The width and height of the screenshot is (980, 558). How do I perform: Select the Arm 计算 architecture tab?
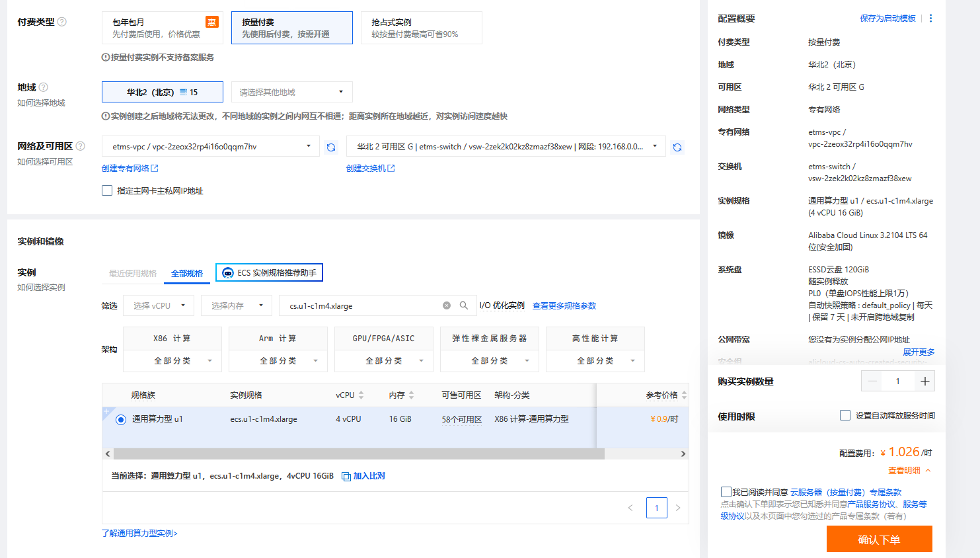coord(278,339)
